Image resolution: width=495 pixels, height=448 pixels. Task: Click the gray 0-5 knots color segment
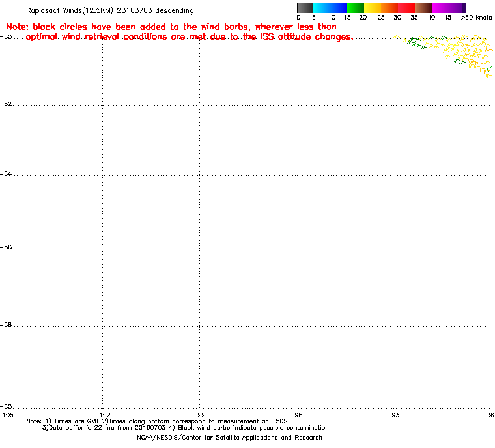(x=305, y=8)
